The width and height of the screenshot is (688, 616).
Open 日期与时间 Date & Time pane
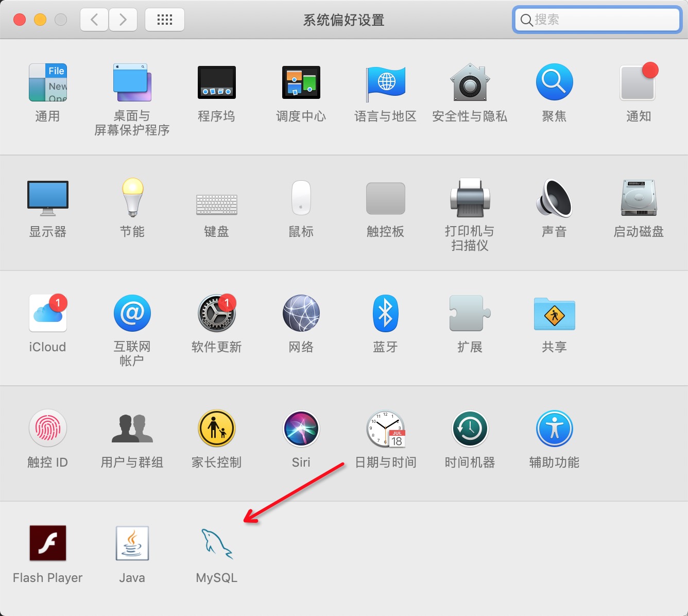point(386,429)
